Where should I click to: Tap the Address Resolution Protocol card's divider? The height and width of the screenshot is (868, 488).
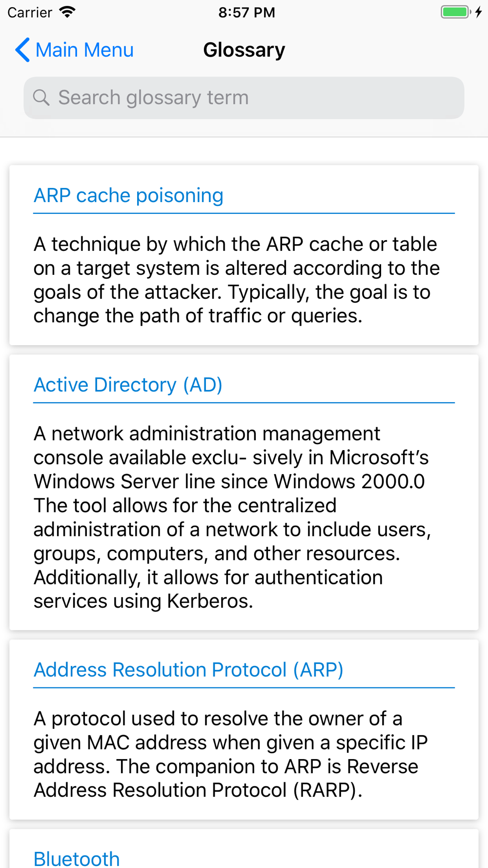click(244, 688)
